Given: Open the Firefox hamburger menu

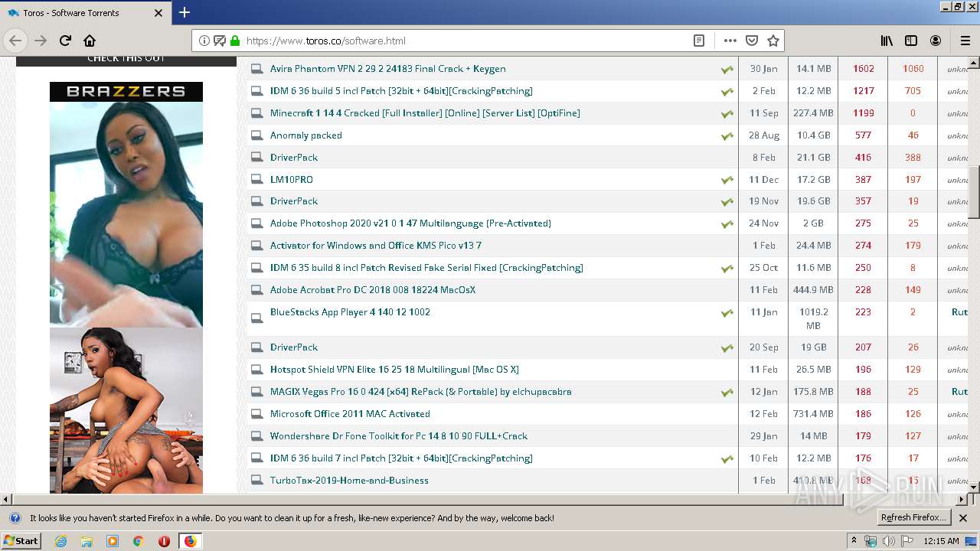Looking at the screenshot, I should coord(965,41).
